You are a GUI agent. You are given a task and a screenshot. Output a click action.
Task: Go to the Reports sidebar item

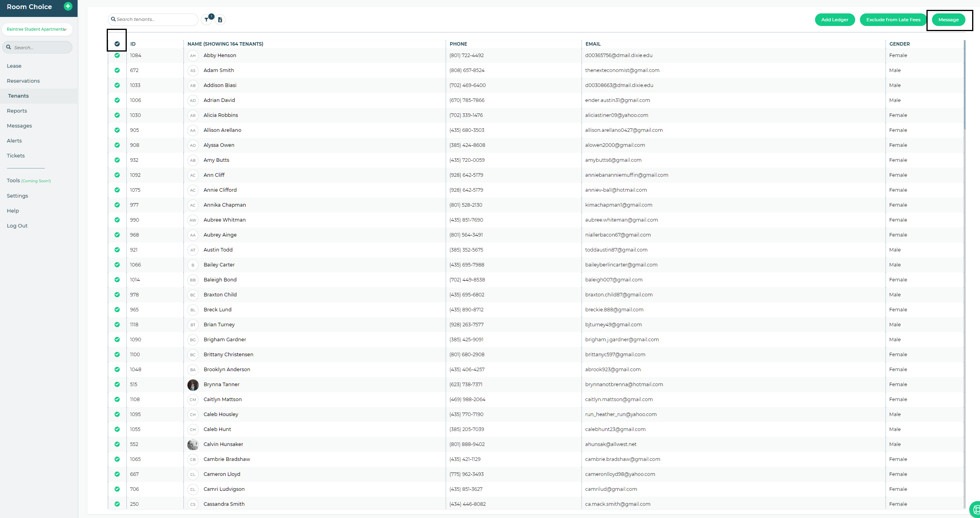(x=17, y=111)
